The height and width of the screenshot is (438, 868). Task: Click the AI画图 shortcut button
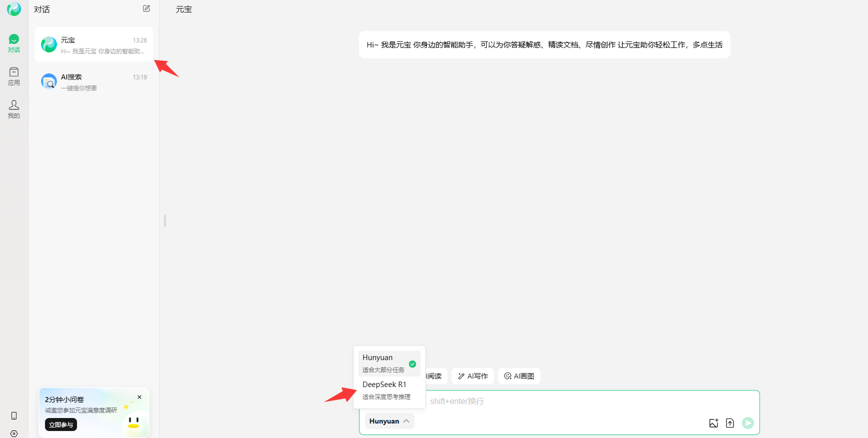point(519,376)
